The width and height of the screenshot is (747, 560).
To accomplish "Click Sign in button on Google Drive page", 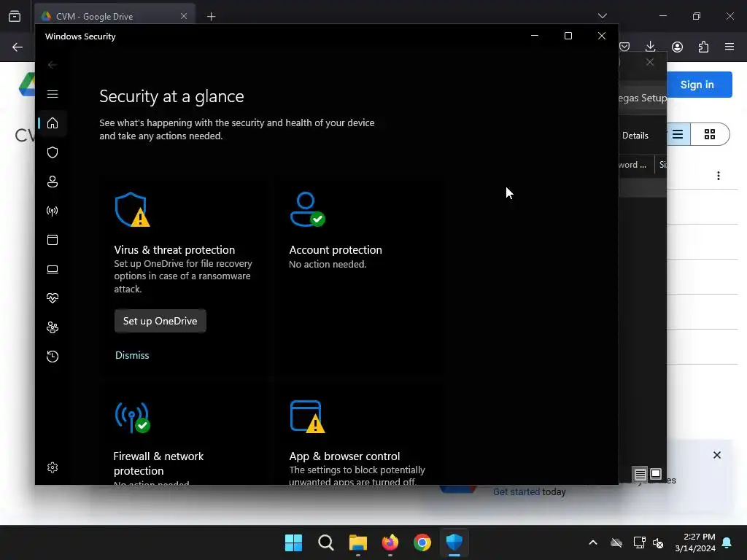I will pyautogui.click(x=697, y=85).
